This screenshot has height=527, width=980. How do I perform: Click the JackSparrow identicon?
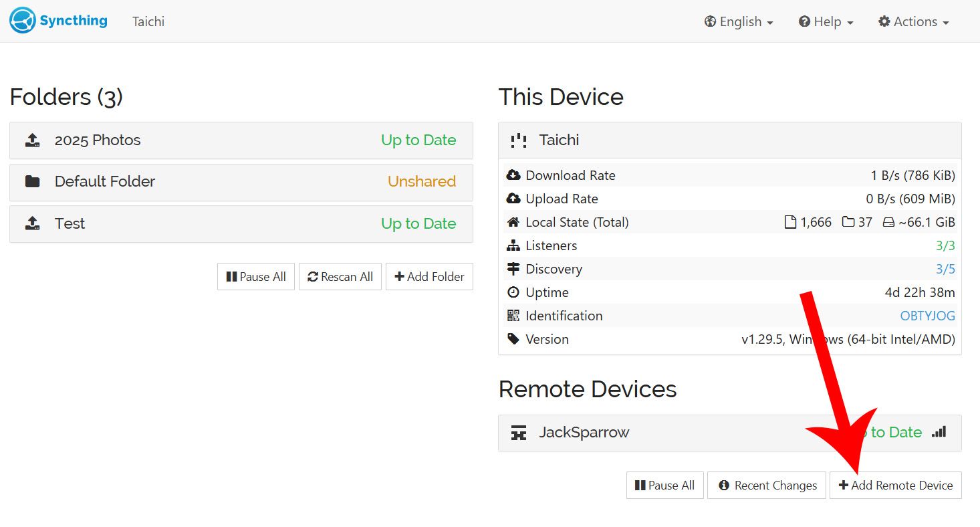(518, 433)
